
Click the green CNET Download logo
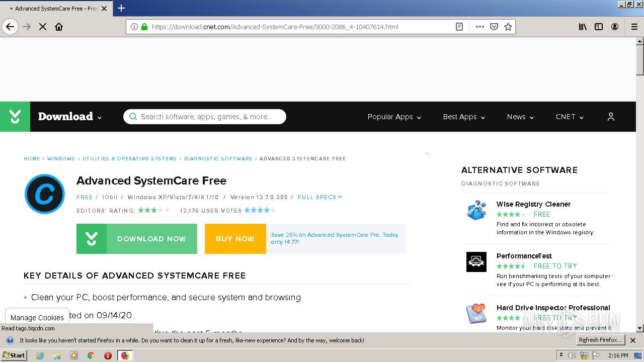tap(15, 117)
